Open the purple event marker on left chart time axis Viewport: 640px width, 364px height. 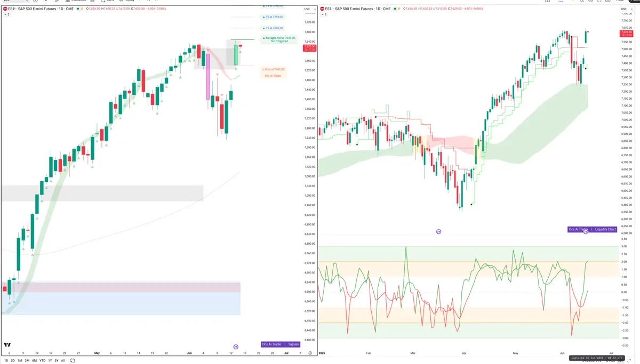pyautogui.click(x=236, y=347)
